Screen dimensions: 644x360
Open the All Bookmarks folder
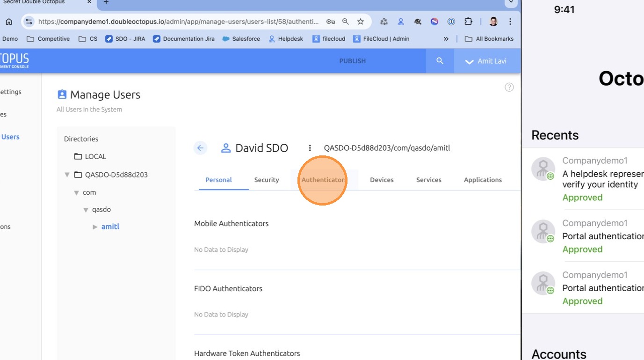[x=489, y=39]
